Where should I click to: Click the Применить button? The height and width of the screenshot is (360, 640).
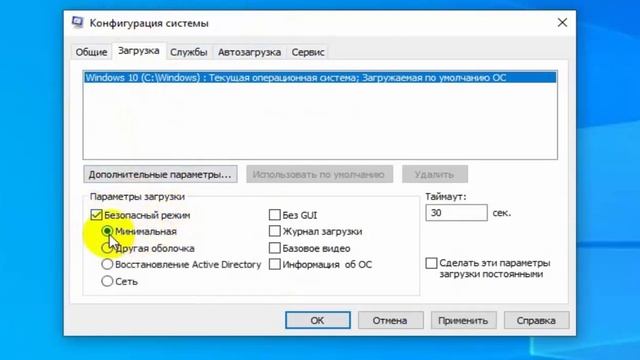tap(463, 320)
